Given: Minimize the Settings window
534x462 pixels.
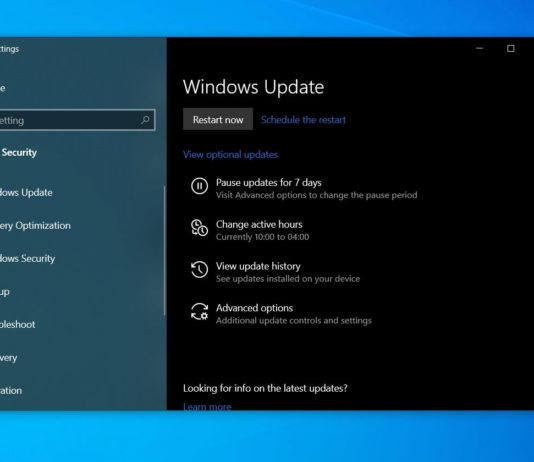Looking at the screenshot, I should [480, 48].
